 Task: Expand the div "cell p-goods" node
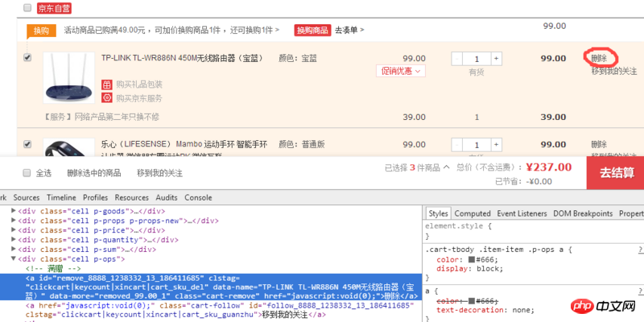[x=14, y=211]
